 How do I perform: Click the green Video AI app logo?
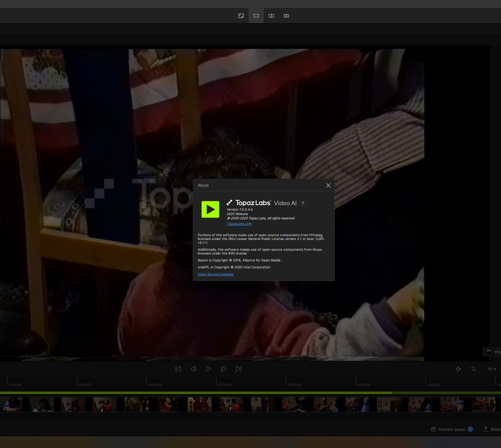click(x=210, y=209)
